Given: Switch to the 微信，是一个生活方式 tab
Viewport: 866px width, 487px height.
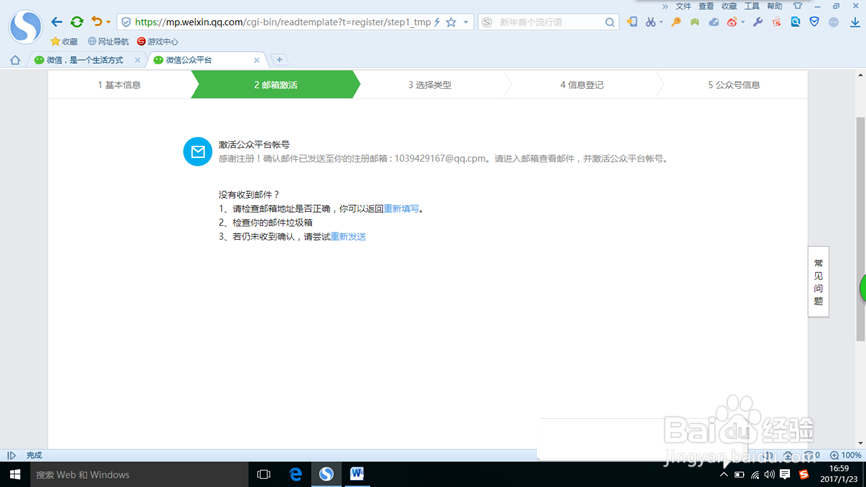Looking at the screenshot, I should [x=85, y=60].
